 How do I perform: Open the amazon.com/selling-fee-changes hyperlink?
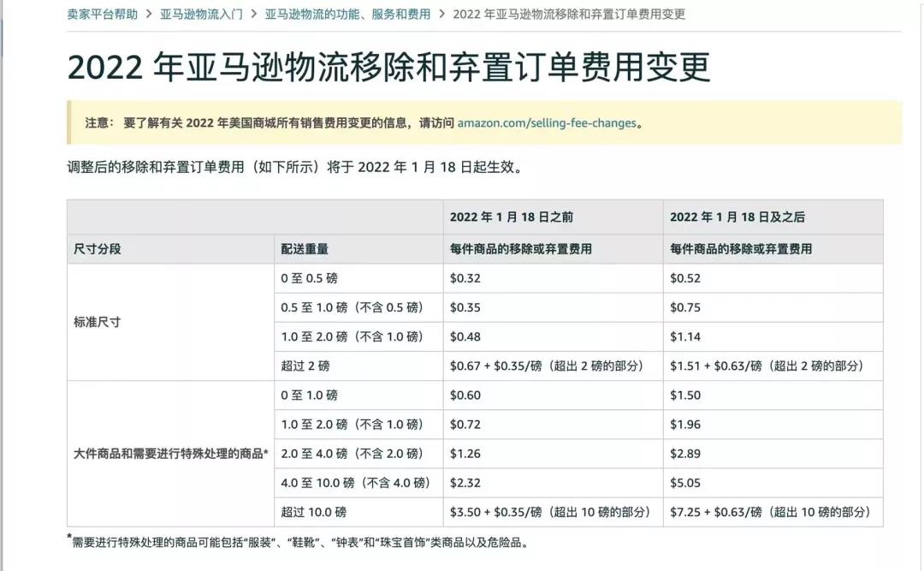point(545,122)
